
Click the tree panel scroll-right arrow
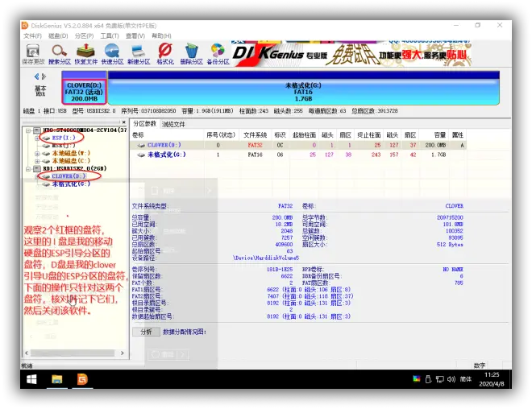(x=123, y=353)
